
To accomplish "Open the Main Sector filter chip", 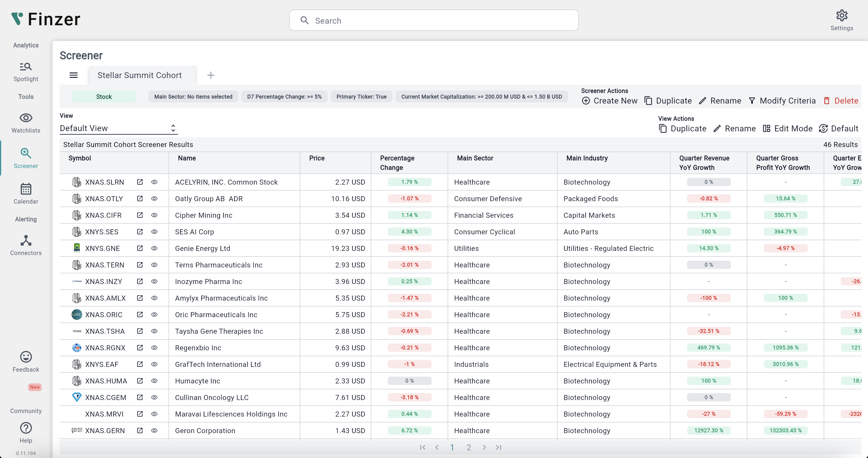I will (193, 97).
